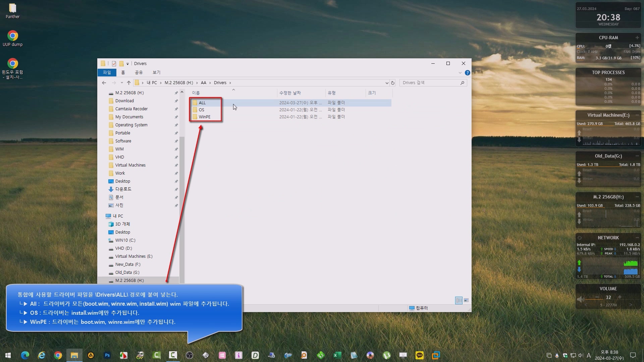Viewport: 644px width, 362px height.
Task: Open the Windows Start menu
Action: click(8, 355)
